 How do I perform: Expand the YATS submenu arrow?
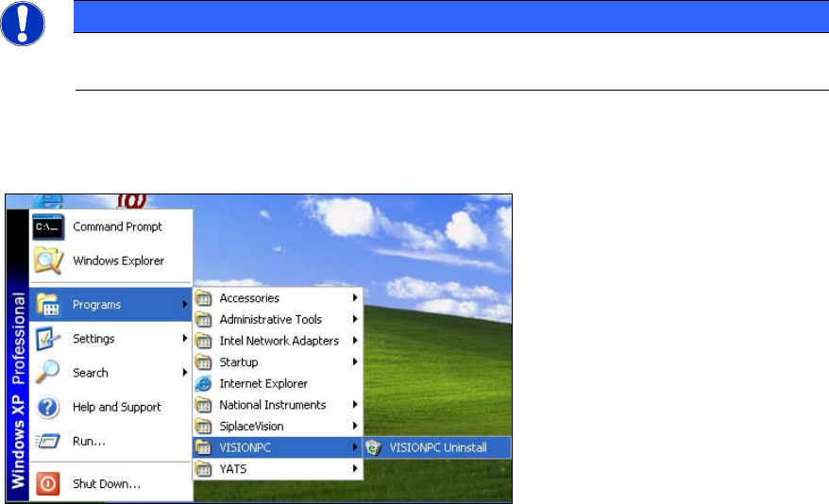(355, 468)
